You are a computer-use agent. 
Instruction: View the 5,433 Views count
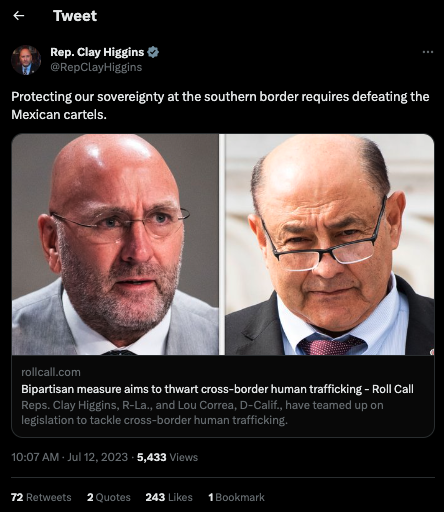click(167, 457)
